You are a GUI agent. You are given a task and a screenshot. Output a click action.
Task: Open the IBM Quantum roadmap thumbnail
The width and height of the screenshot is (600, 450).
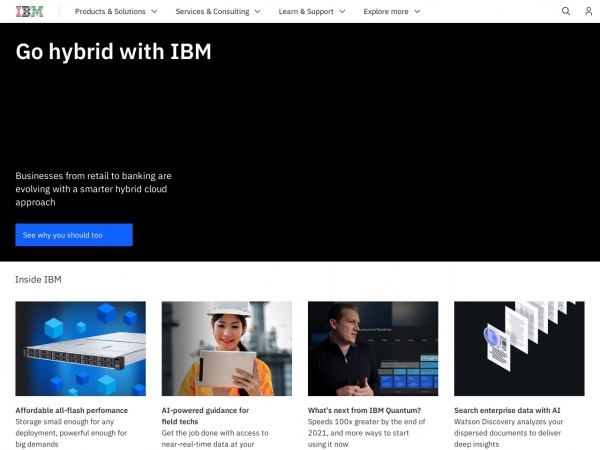[x=373, y=349]
